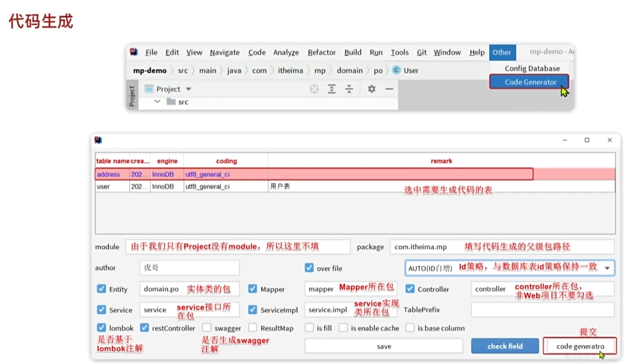Open settings via the gear icon
Screen dimensions: 643x364
click(x=371, y=89)
